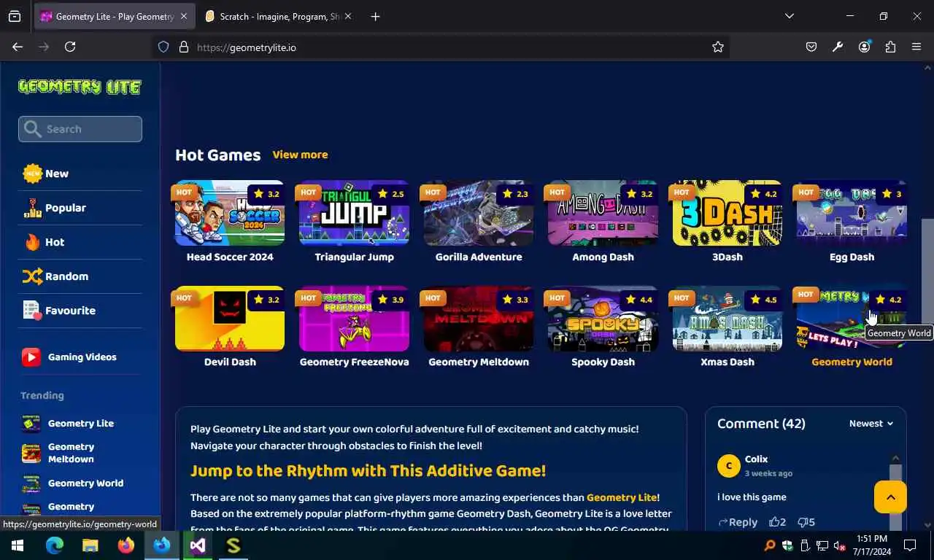Click the thumbs down icon on Colix comment
934x560 pixels.
pyautogui.click(x=802, y=522)
